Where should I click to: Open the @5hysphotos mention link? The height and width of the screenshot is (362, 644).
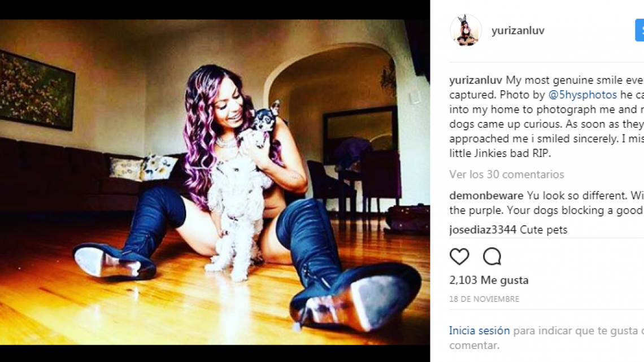coord(582,95)
